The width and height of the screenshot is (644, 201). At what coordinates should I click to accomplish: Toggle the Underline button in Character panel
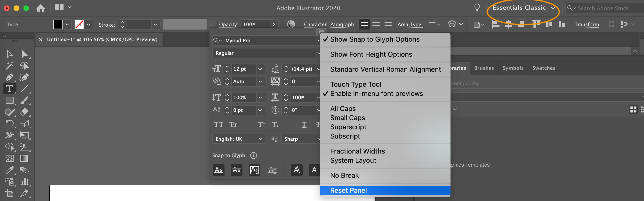(304, 124)
